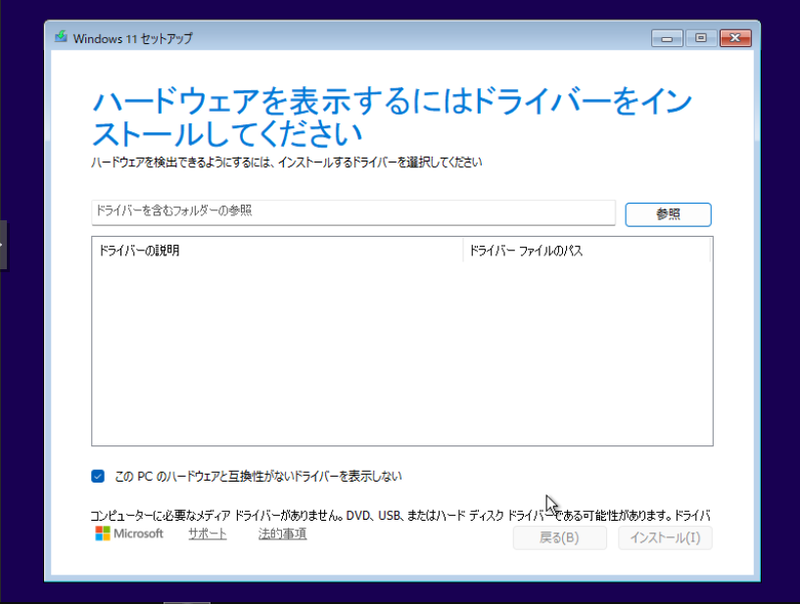
Task: Close the Windows 11 setup dialog
Action: point(735,38)
